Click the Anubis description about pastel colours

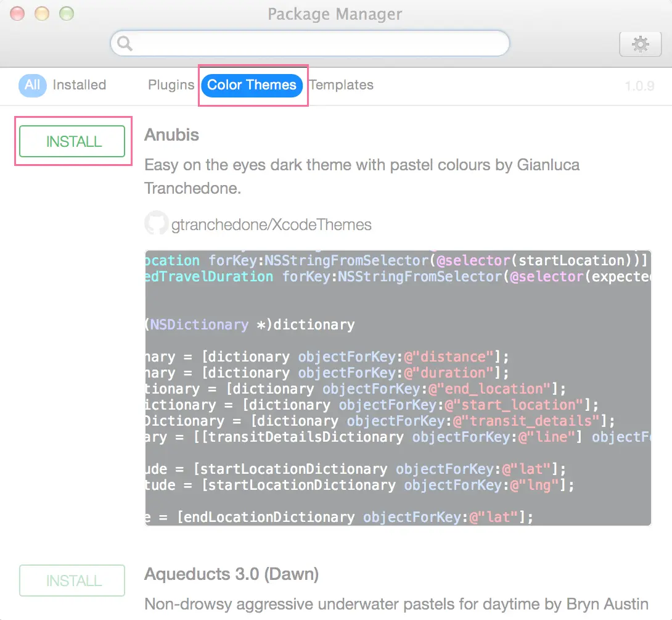click(x=362, y=176)
